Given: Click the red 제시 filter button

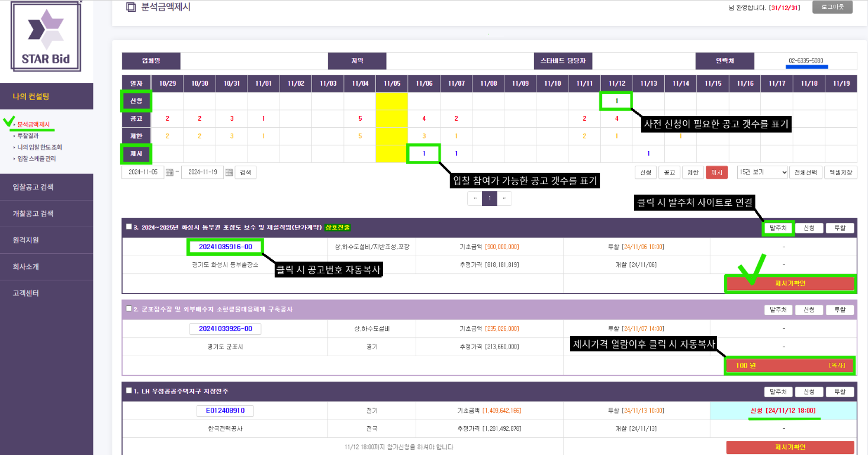Looking at the screenshot, I should click(716, 172).
